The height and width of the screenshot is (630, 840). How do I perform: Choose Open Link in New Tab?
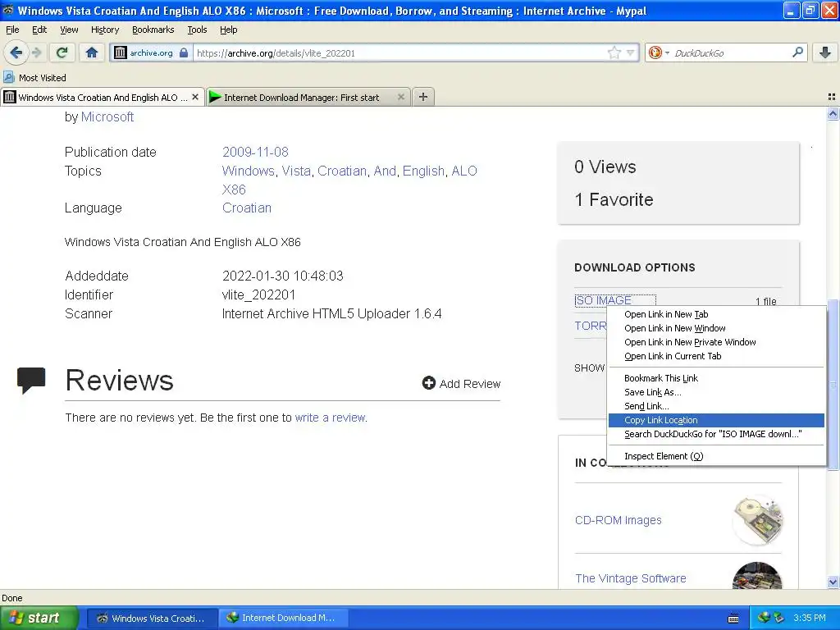(x=716, y=314)
